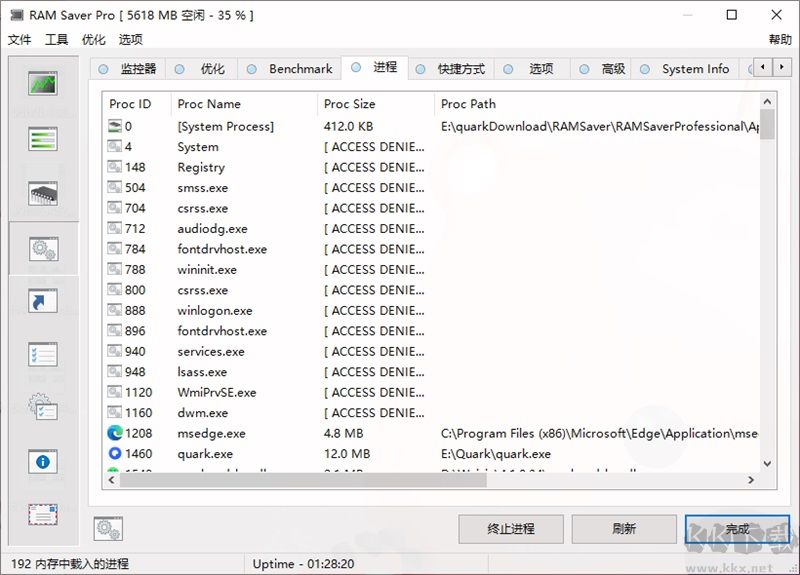Click the 终止进程 button
800x575 pixels.
511,529
